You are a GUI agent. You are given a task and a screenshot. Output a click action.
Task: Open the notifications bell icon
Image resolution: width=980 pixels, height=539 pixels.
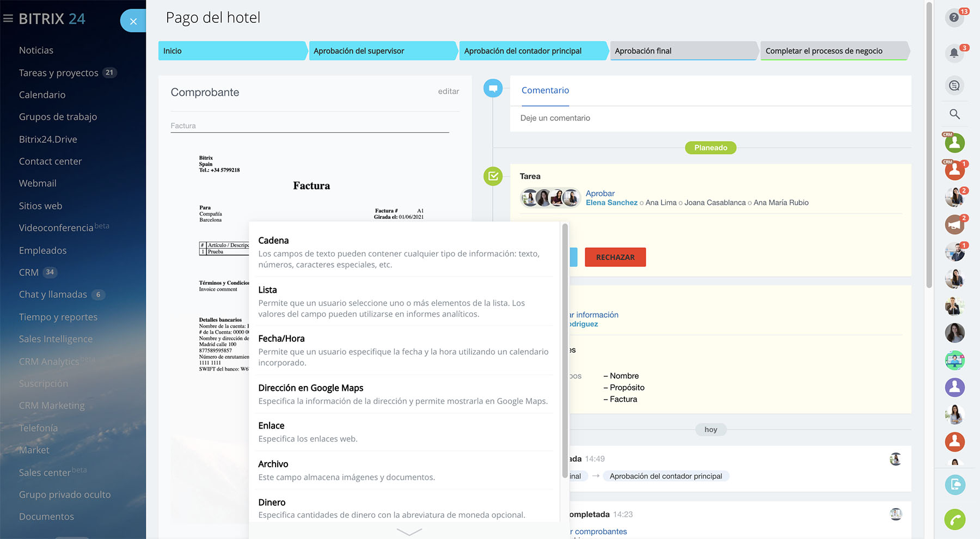tap(954, 53)
